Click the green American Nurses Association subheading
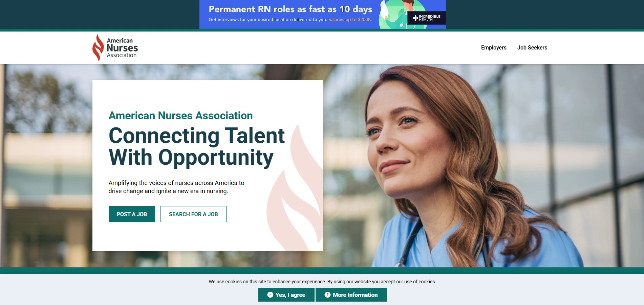This screenshot has width=644, height=305. coord(180,116)
